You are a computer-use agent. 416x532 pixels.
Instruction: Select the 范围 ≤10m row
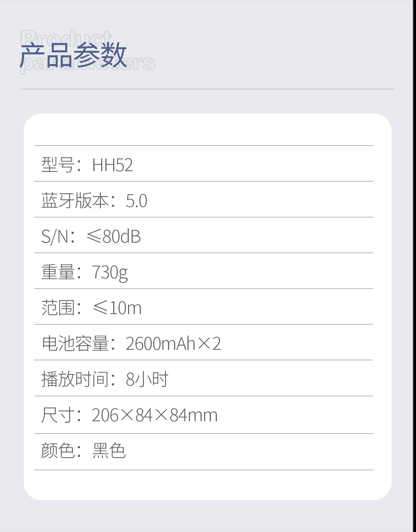(203, 306)
